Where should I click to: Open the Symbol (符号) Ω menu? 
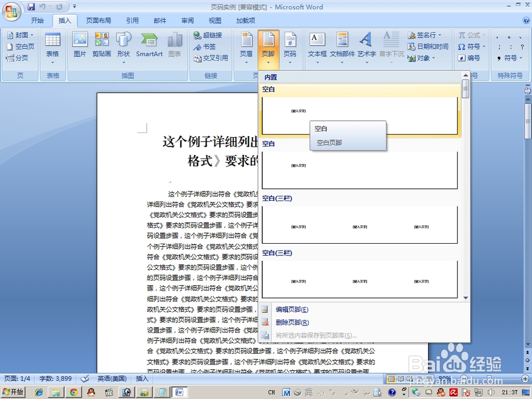point(472,46)
